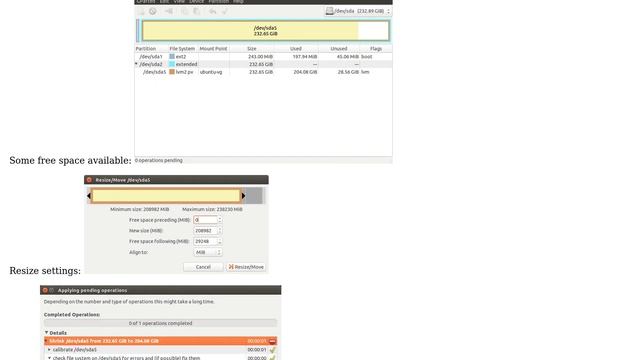This screenshot has height=360, width=640.
Task: Open the Partition menu in GParted
Action: pos(218,2)
